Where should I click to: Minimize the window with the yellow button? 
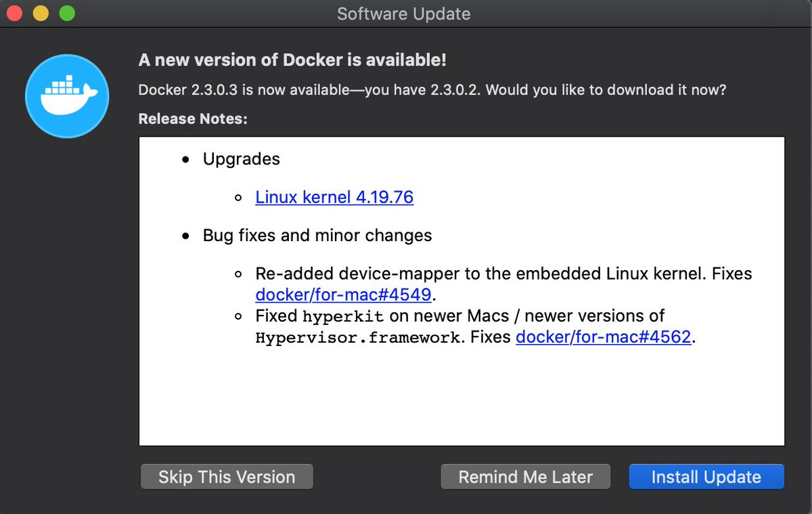click(41, 13)
